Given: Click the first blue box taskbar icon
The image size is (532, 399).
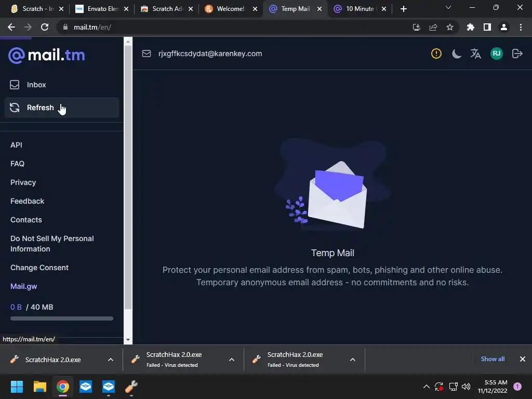Looking at the screenshot, I should [86, 387].
